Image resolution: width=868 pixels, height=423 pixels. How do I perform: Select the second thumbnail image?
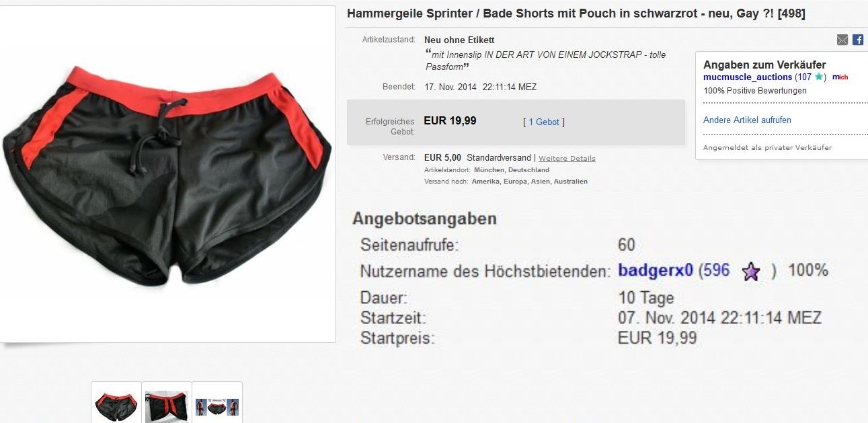coord(167,402)
